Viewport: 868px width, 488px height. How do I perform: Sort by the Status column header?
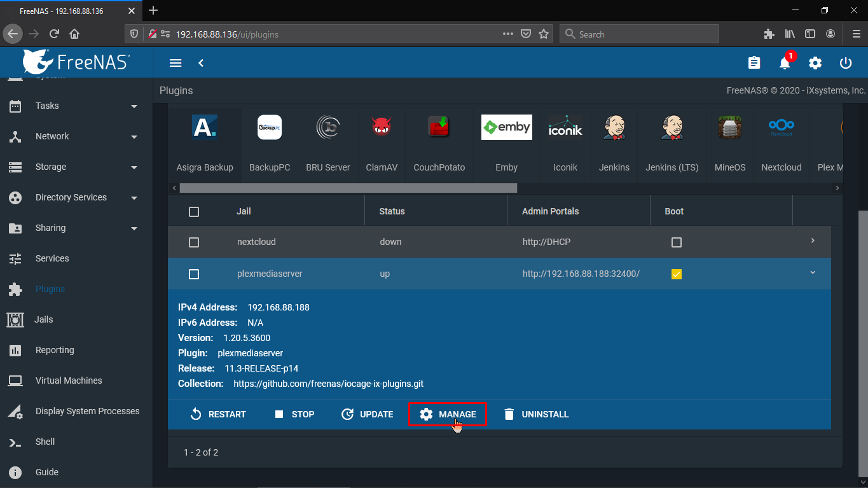pyautogui.click(x=392, y=211)
